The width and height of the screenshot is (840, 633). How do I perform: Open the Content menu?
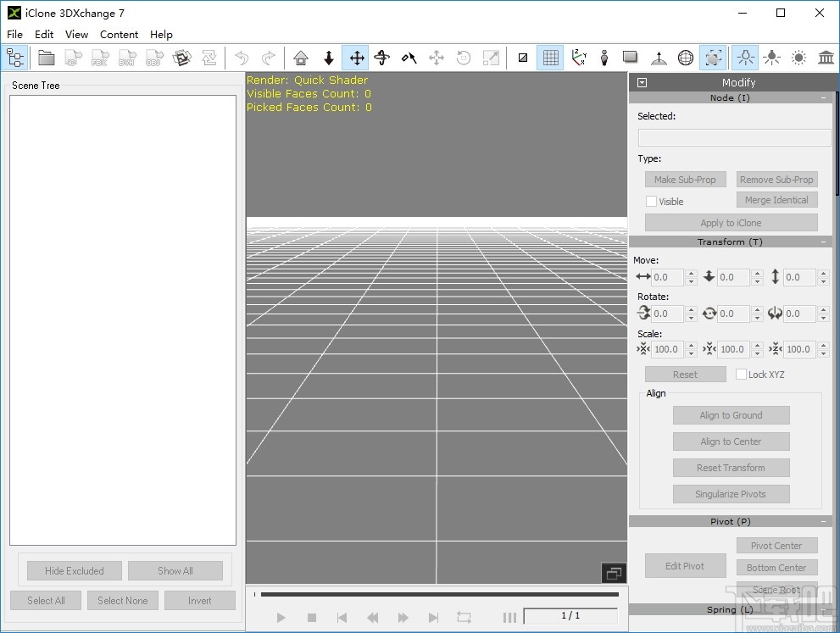tap(119, 35)
